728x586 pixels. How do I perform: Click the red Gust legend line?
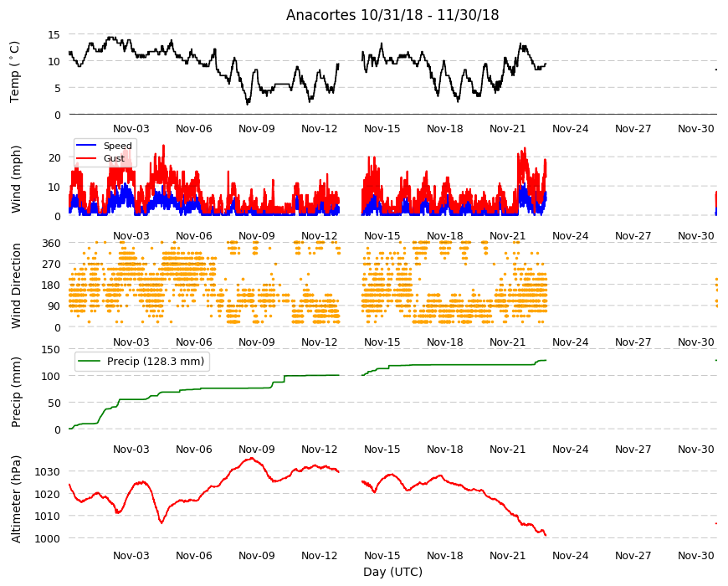[x=85, y=158]
